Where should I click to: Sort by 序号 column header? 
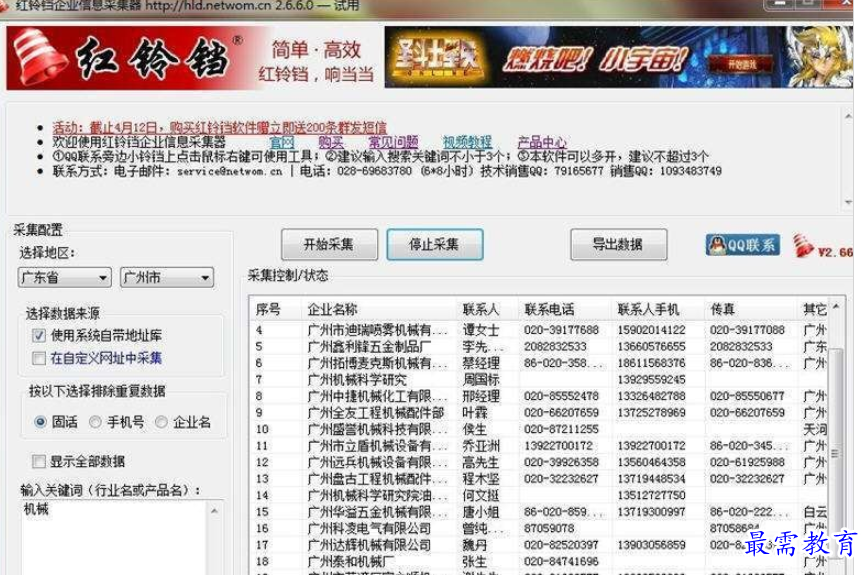(275, 309)
